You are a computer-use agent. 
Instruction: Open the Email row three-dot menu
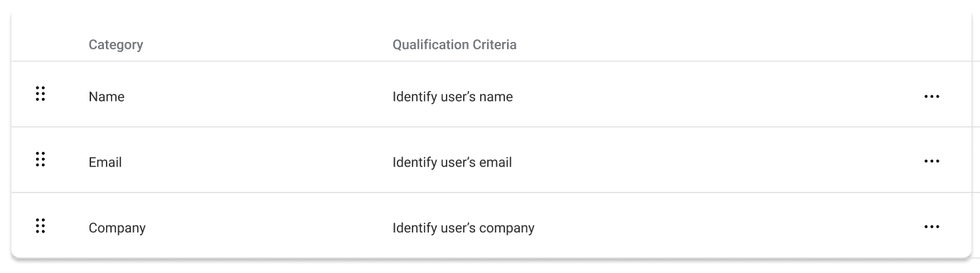(931, 161)
